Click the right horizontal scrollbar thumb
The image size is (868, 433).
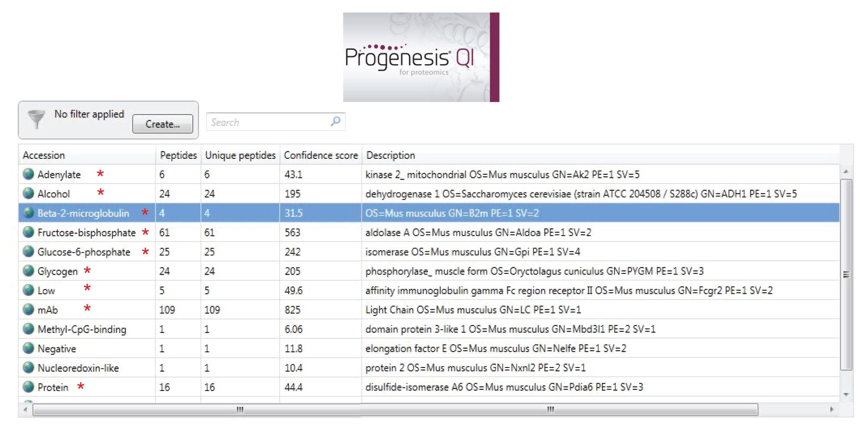coord(559,410)
